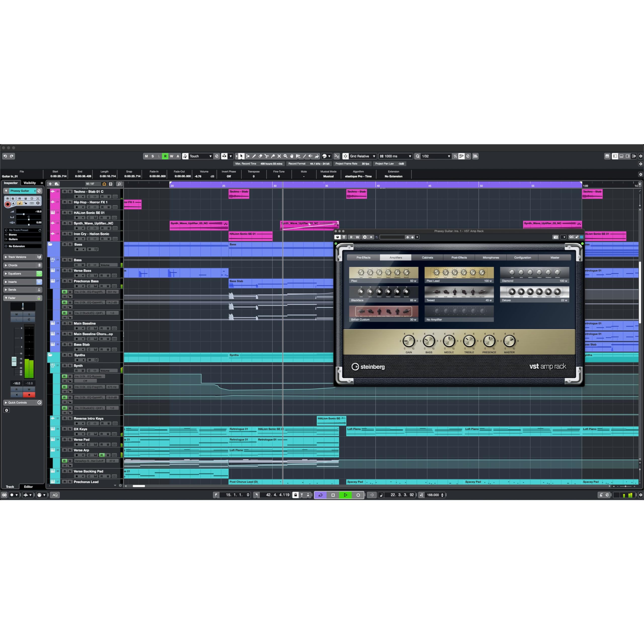The width and height of the screenshot is (644, 644).
Task: Mute the Verse Bass track
Action: (x=65, y=271)
